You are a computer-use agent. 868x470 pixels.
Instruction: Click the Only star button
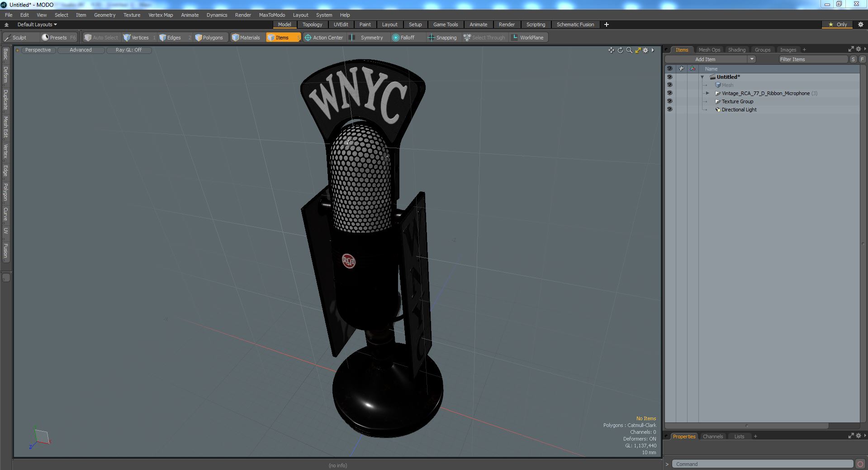pos(837,24)
